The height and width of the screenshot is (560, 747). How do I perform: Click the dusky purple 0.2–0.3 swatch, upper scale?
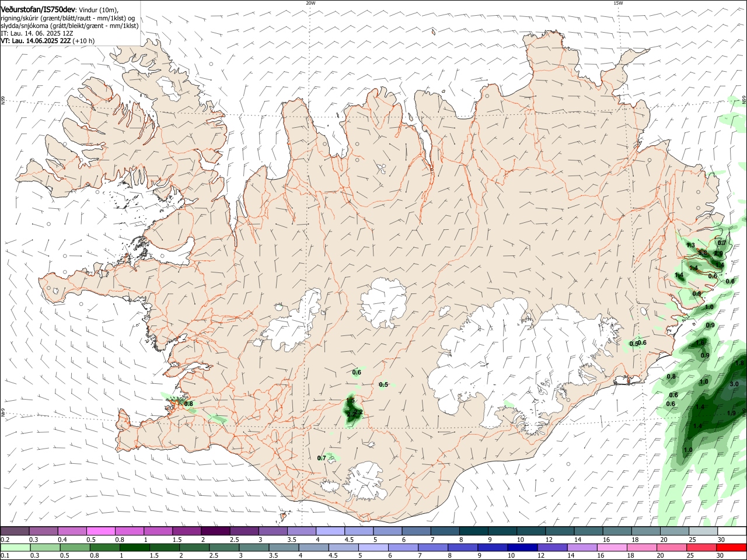15,531
